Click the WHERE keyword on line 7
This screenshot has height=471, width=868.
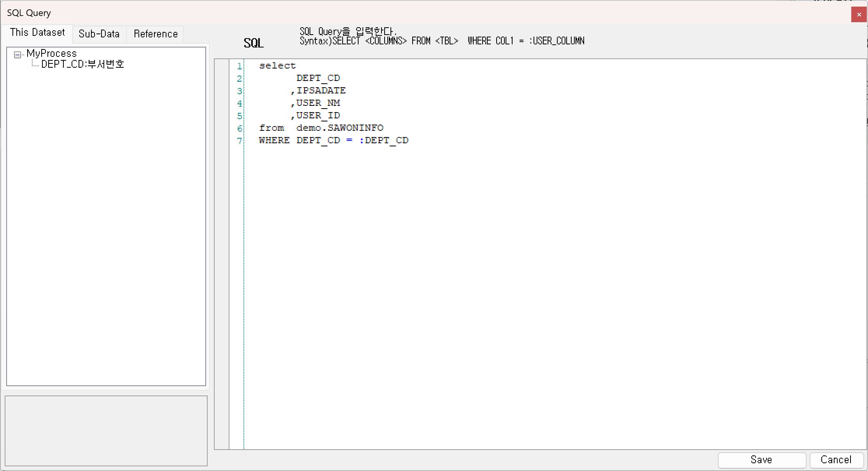point(274,141)
